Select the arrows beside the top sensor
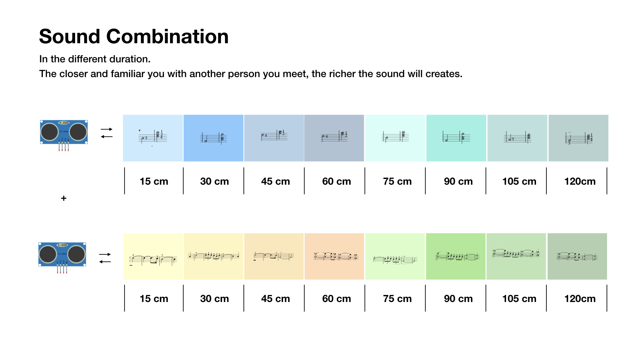644x362 pixels. 107,133
